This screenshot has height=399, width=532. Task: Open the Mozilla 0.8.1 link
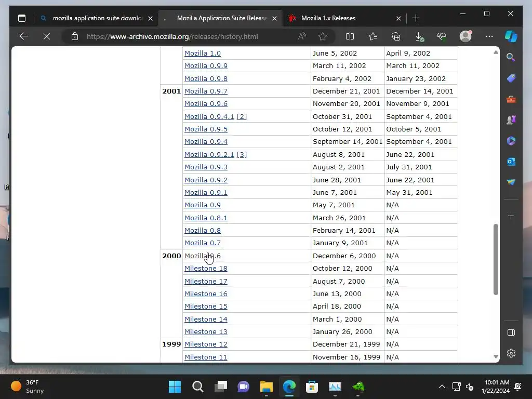point(206,218)
